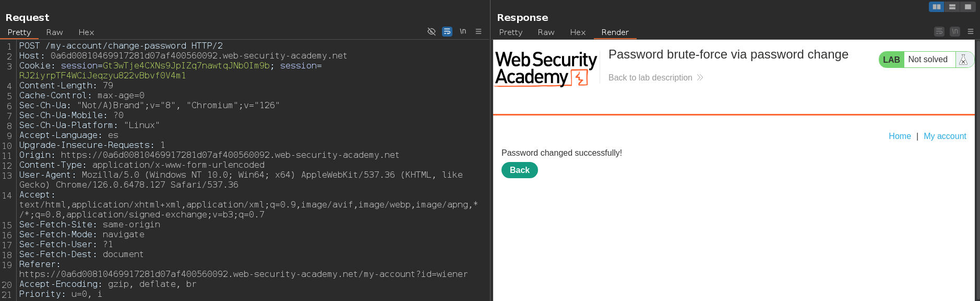Switch to top-bottom split layout
Viewport: 980px width, 301px height.
pyautogui.click(x=952, y=7)
